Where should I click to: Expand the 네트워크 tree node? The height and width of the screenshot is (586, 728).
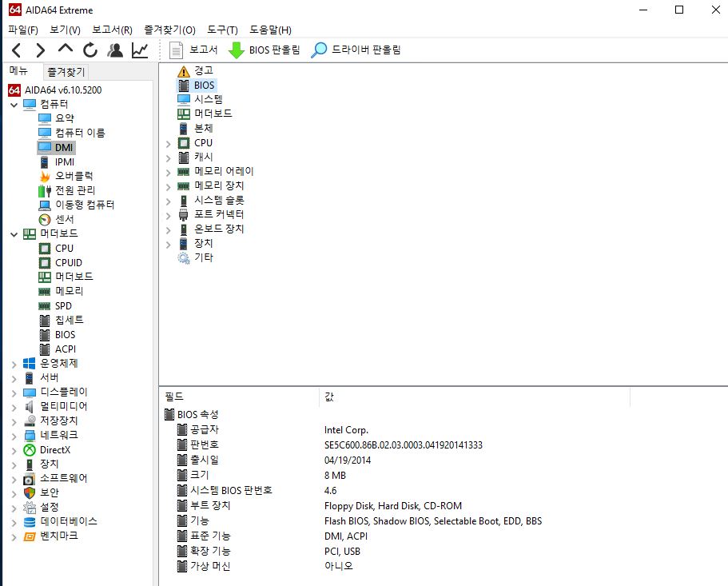pos(14,436)
